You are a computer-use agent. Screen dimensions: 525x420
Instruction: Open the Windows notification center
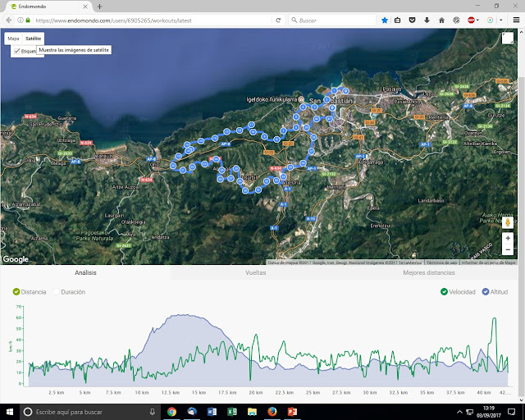click(x=511, y=412)
